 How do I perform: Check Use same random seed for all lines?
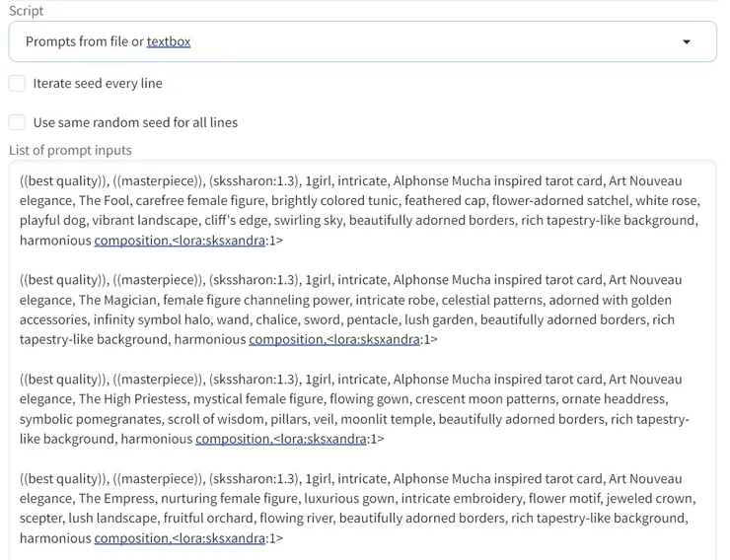tap(17, 123)
